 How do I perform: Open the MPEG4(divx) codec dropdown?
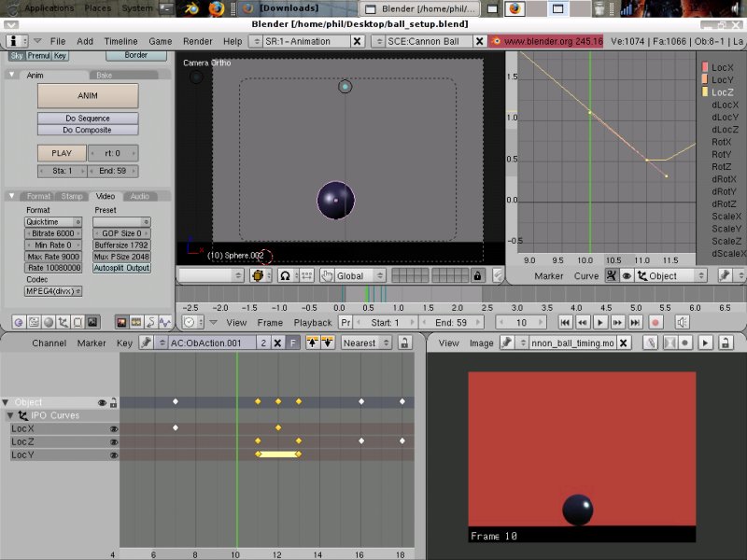coord(53,291)
